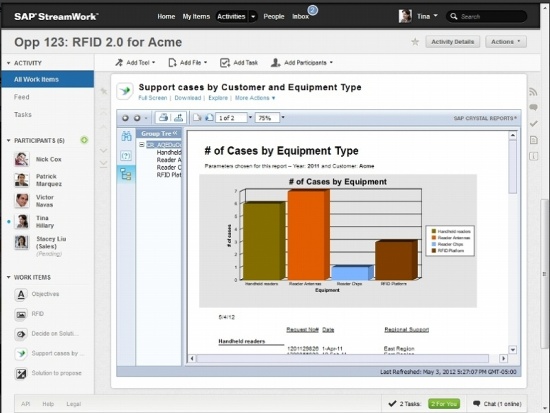Star this activity as favorite
The height and width of the screenshot is (413, 550).
click(415, 42)
